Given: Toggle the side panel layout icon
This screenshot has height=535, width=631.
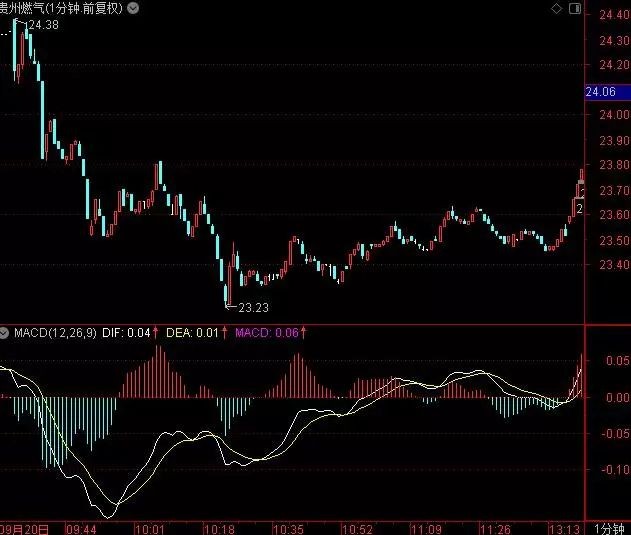Looking at the screenshot, I should click(x=575, y=8).
